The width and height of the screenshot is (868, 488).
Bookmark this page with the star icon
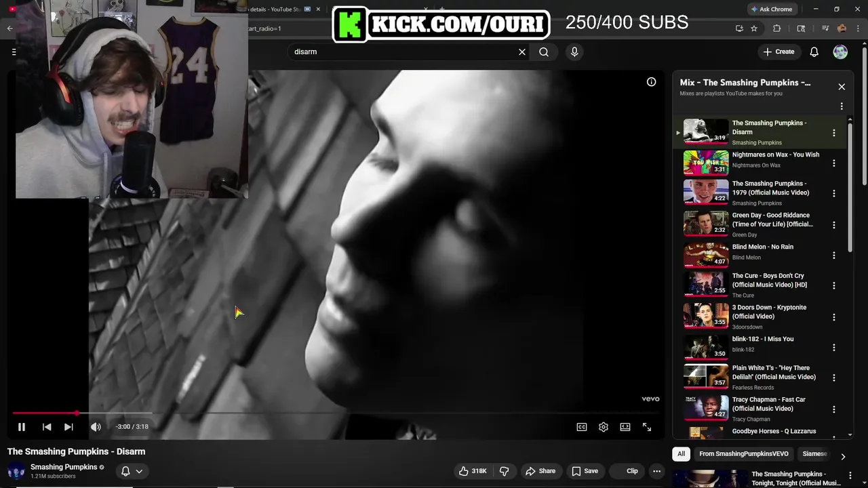tap(754, 28)
